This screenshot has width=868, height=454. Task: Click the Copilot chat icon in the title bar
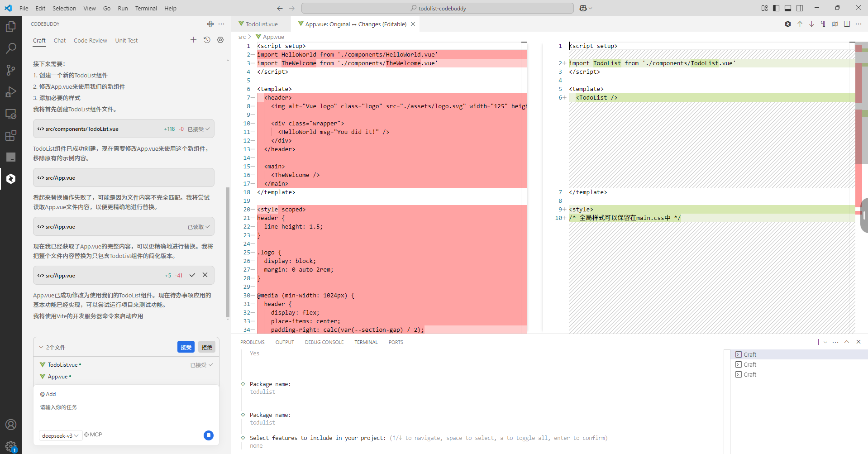[x=583, y=8]
